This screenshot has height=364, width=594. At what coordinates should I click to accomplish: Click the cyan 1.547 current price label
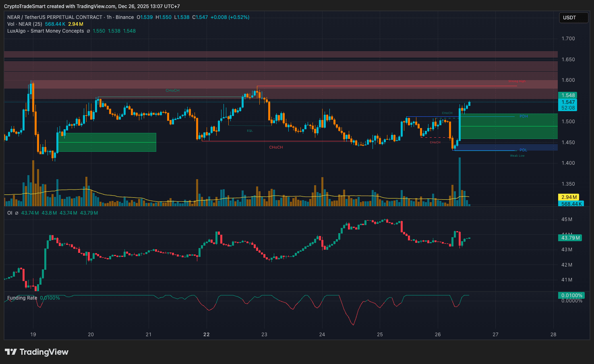tap(568, 102)
